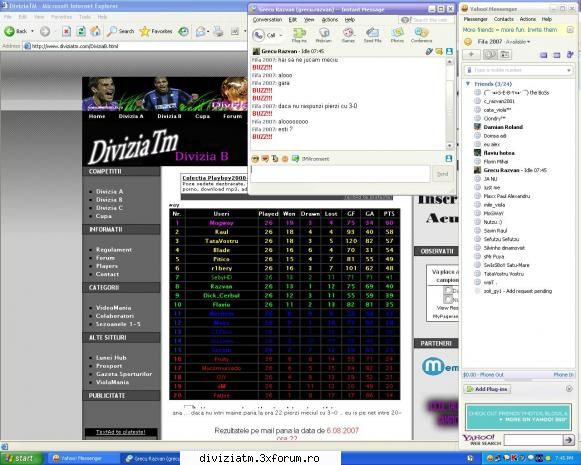581x465 pixels.
Task: Click Add Plug-ins button in Yahoo Messenger
Action: point(487,389)
